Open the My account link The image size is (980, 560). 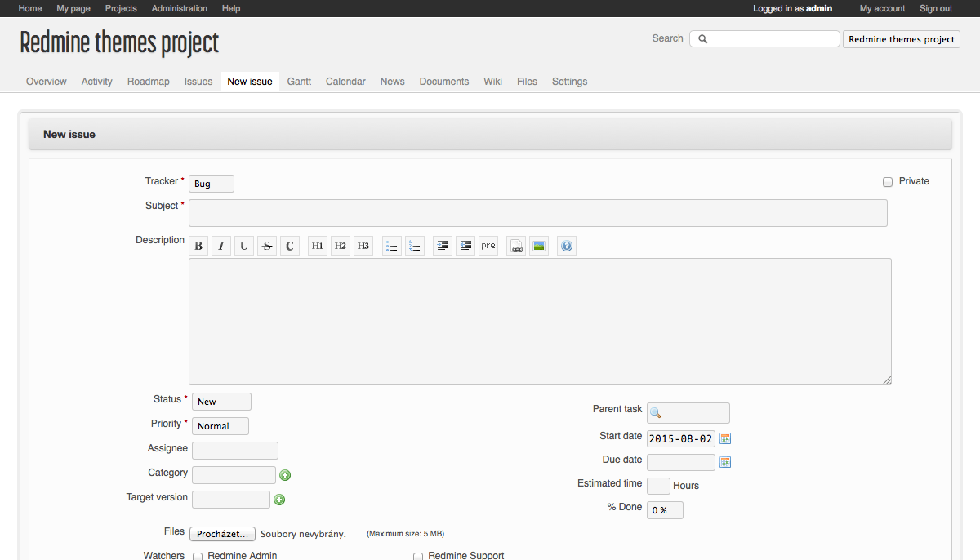tap(883, 8)
